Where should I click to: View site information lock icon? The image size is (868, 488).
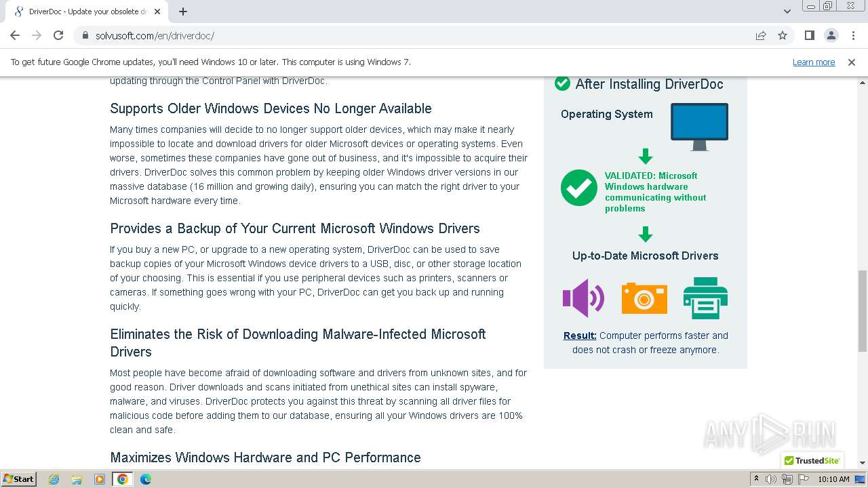point(85,35)
